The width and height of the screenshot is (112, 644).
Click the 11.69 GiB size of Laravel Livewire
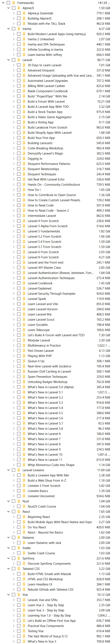103,470
